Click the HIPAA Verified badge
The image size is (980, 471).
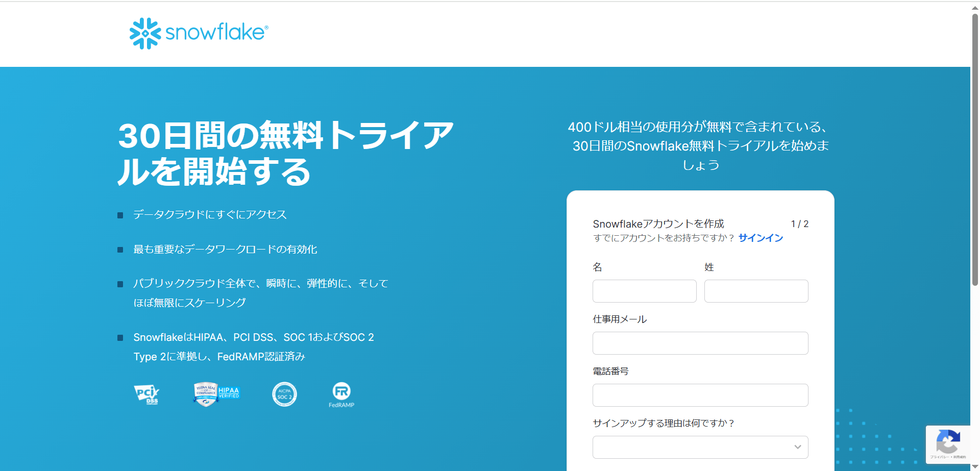pyautogui.click(x=216, y=394)
